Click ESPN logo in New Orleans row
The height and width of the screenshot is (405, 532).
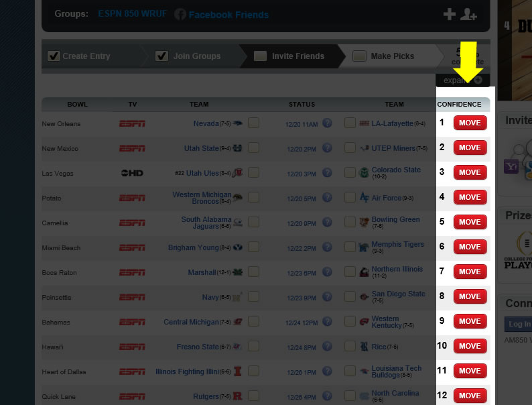click(x=132, y=123)
